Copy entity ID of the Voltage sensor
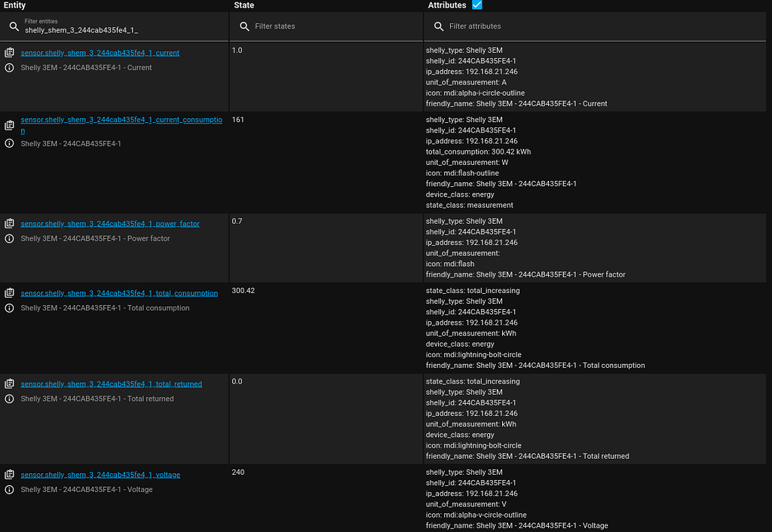The width and height of the screenshot is (772, 532). point(8,474)
